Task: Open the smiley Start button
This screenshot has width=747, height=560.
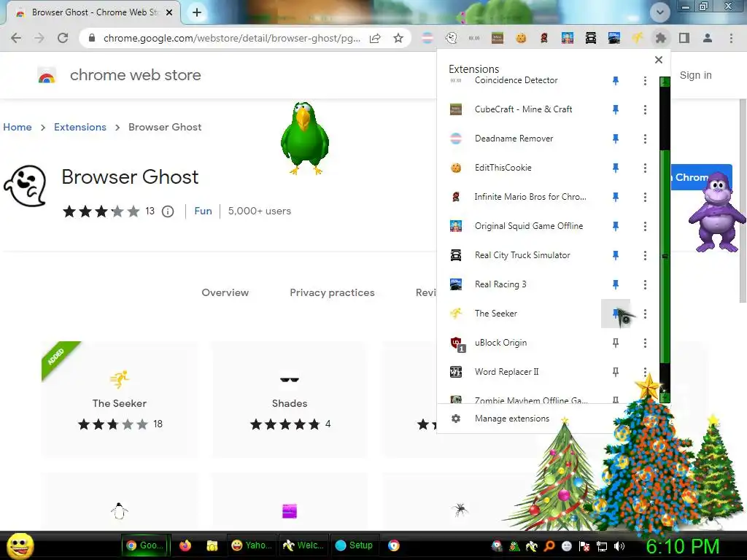Action: coord(20,545)
